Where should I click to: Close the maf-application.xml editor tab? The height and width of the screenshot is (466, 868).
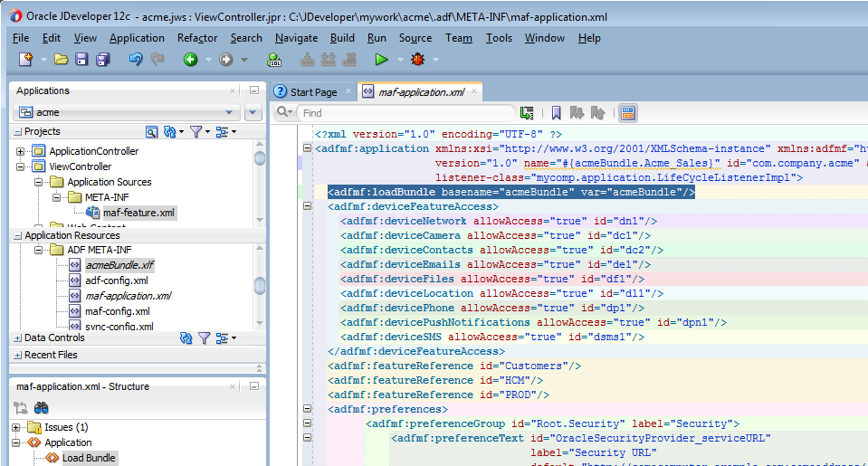click(x=474, y=91)
